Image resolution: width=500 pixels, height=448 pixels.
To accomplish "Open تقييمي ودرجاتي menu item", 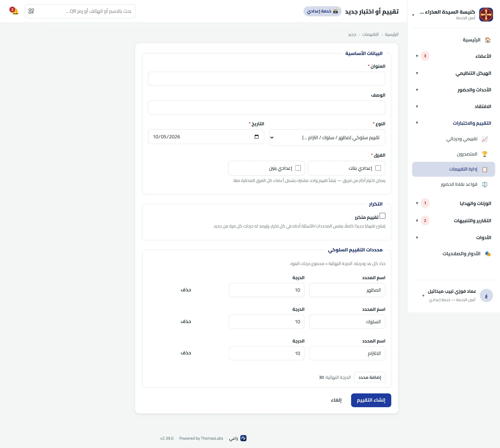I will [454, 139].
